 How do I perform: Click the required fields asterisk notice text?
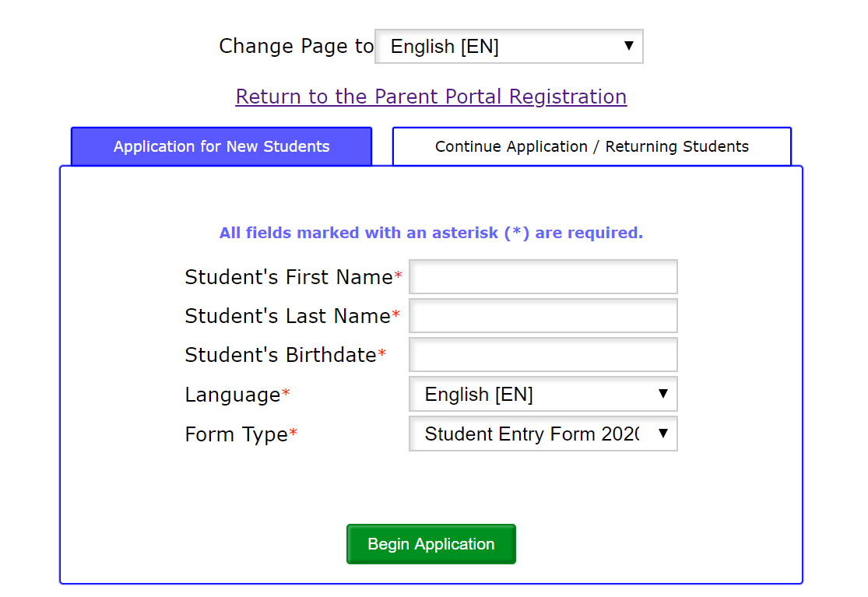(x=431, y=233)
